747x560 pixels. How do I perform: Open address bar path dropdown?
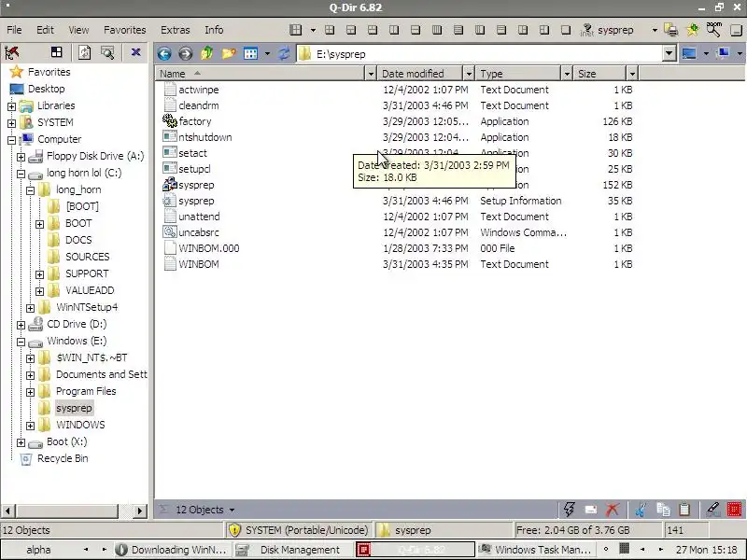(669, 54)
